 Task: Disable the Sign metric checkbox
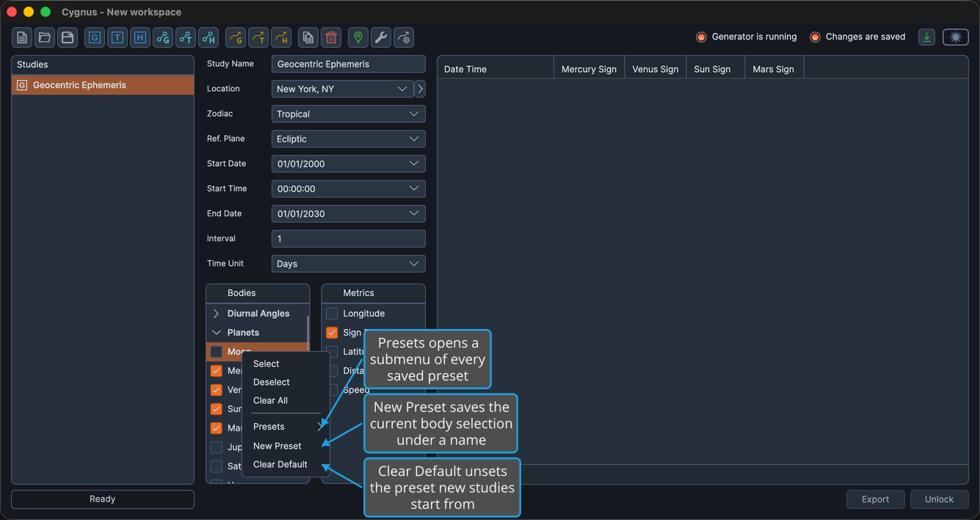(x=332, y=333)
